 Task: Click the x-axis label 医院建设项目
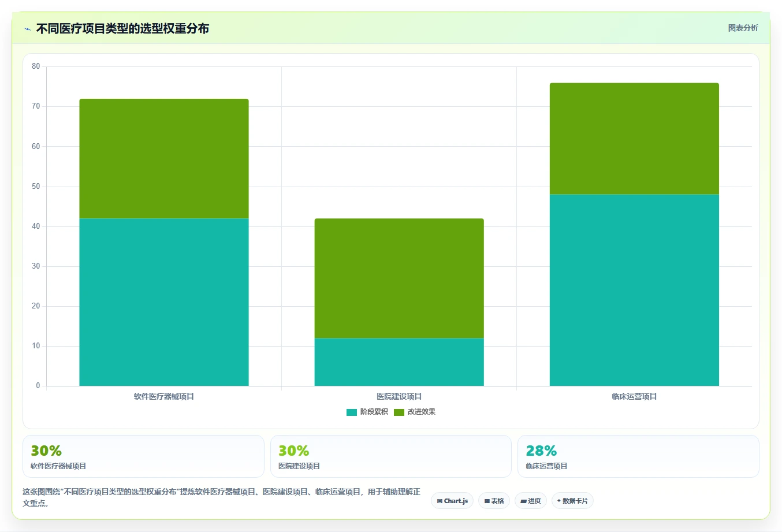pyautogui.click(x=399, y=396)
